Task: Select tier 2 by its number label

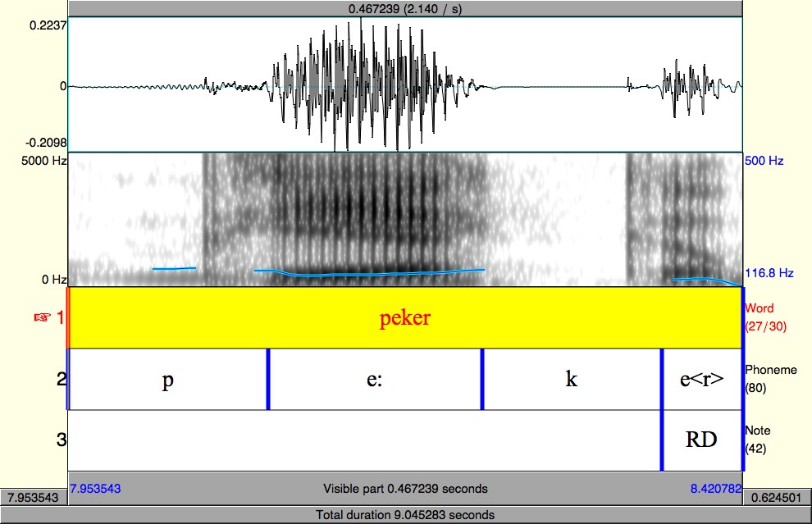Action: 62,379
